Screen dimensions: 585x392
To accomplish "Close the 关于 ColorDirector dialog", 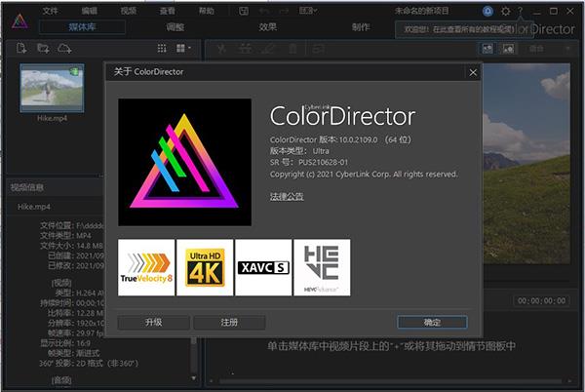I will (473, 72).
